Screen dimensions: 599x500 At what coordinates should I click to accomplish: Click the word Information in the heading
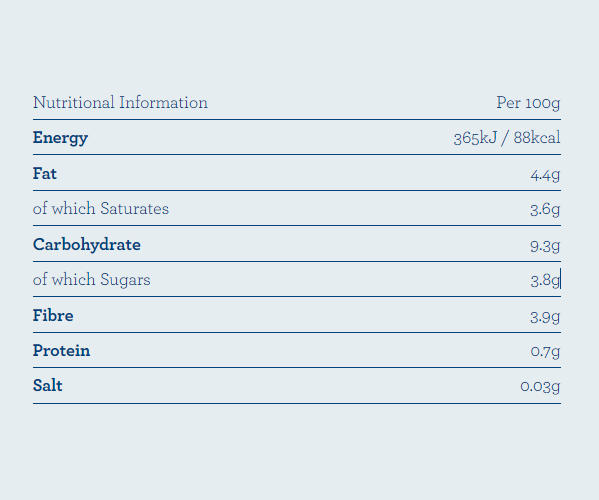tap(164, 102)
